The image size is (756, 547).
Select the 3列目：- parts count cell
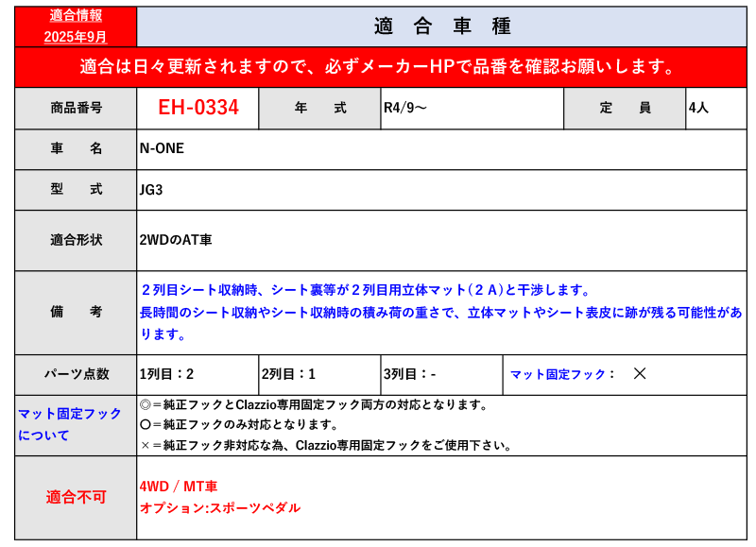pyautogui.click(x=409, y=374)
